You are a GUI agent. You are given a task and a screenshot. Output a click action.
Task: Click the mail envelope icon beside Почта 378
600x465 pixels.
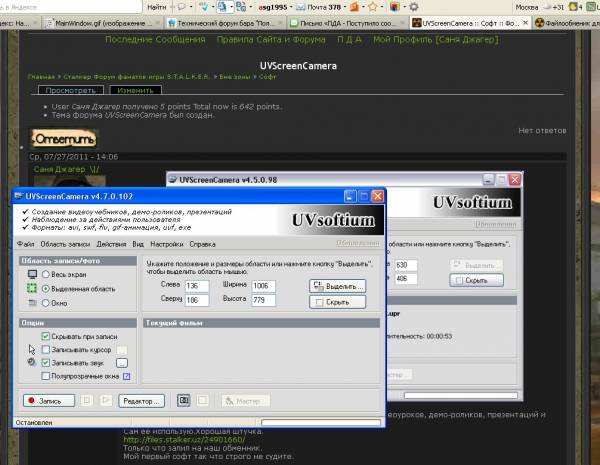point(301,7)
